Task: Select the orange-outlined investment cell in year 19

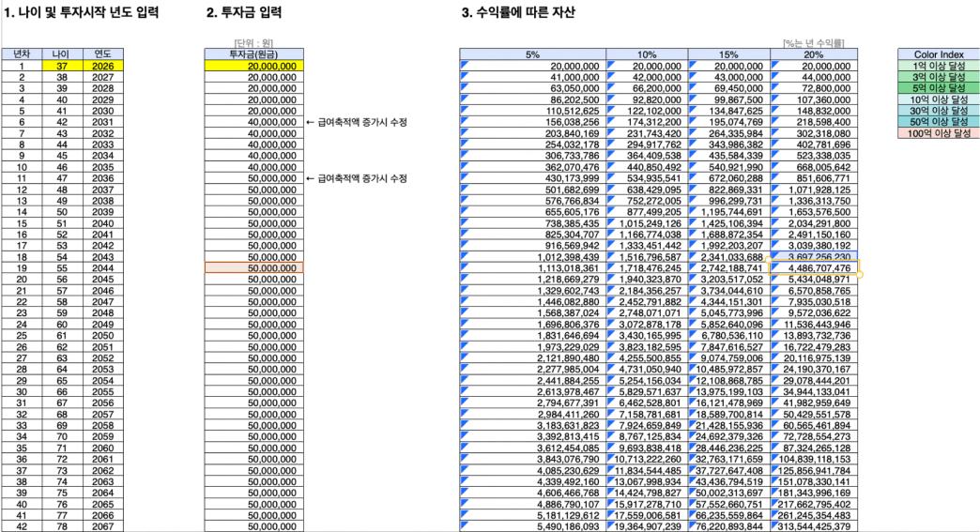Action: [x=253, y=268]
